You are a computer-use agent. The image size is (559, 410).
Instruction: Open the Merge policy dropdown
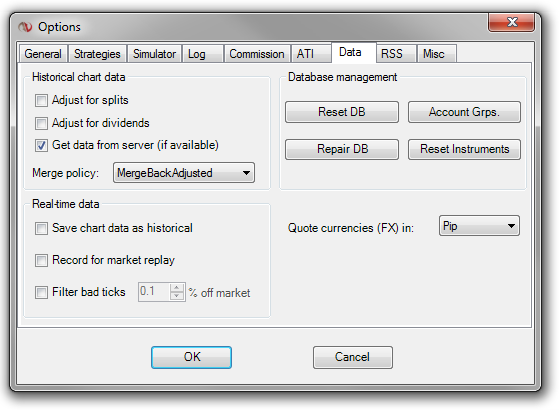coord(184,173)
